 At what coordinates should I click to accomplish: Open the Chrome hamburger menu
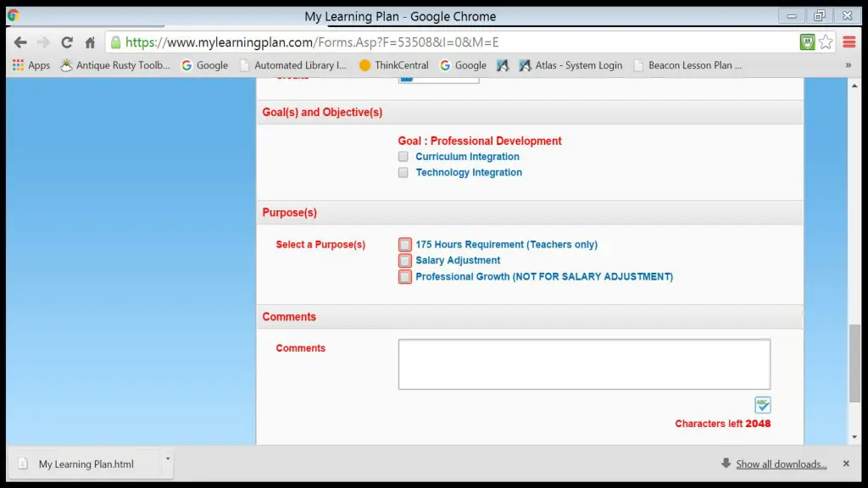coord(849,42)
